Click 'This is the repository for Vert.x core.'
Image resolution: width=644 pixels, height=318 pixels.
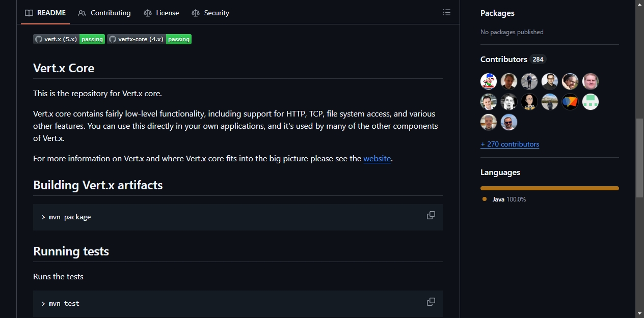pos(97,94)
